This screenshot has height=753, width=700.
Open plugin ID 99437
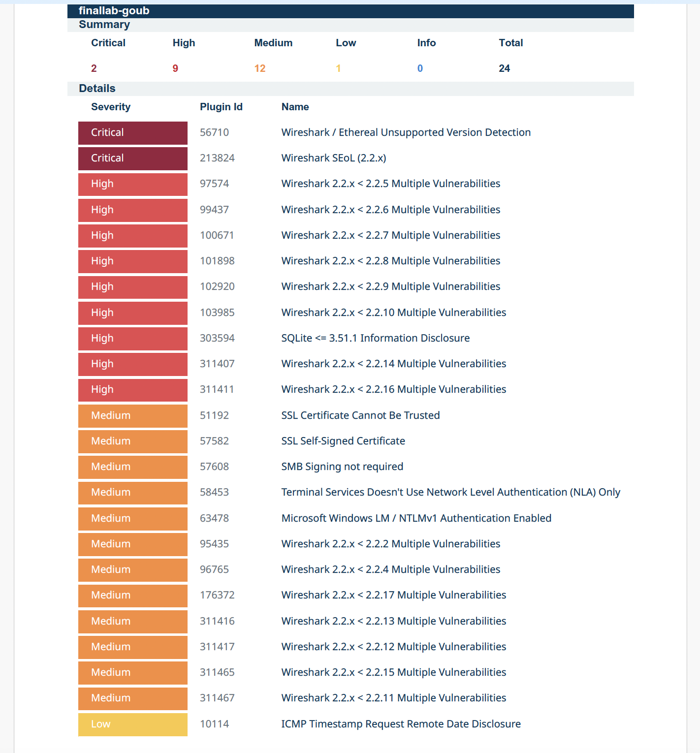pos(215,210)
